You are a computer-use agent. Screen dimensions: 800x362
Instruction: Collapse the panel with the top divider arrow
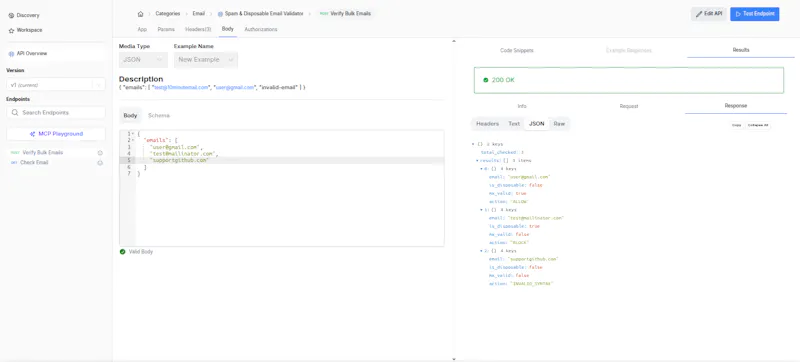[454, 41]
